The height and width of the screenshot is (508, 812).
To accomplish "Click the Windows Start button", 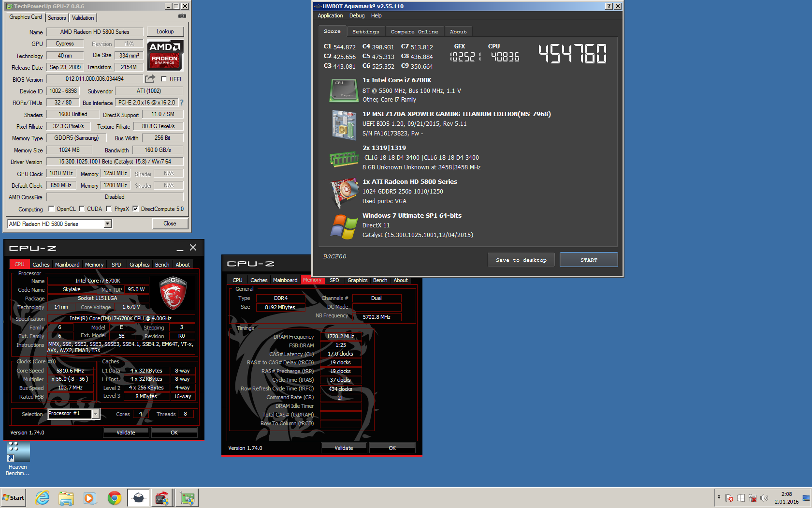I will pyautogui.click(x=14, y=498).
